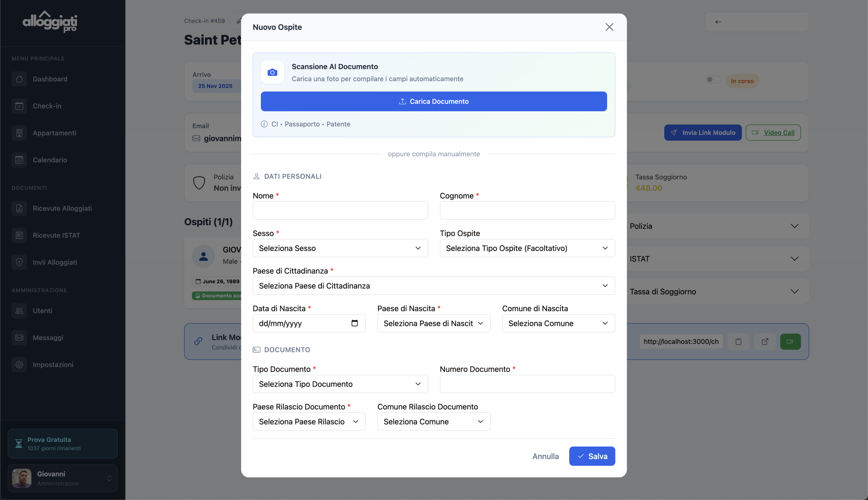Close the Nuovo Ospite dialog
The height and width of the screenshot is (500, 868).
click(x=609, y=27)
